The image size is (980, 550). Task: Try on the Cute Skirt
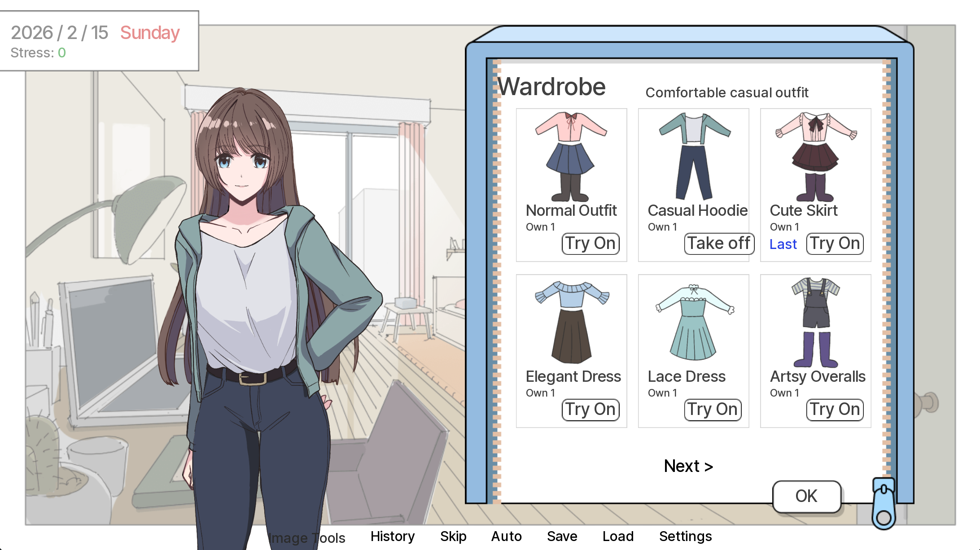pyautogui.click(x=835, y=244)
